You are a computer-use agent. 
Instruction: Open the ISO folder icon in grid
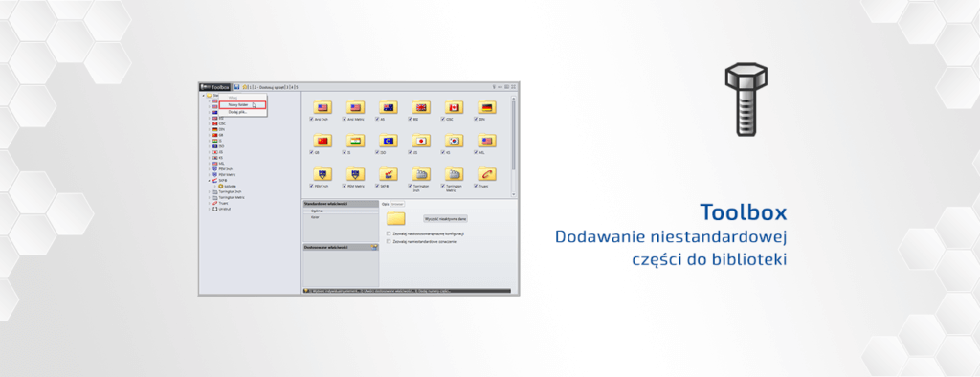pyautogui.click(x=389, y=141)
